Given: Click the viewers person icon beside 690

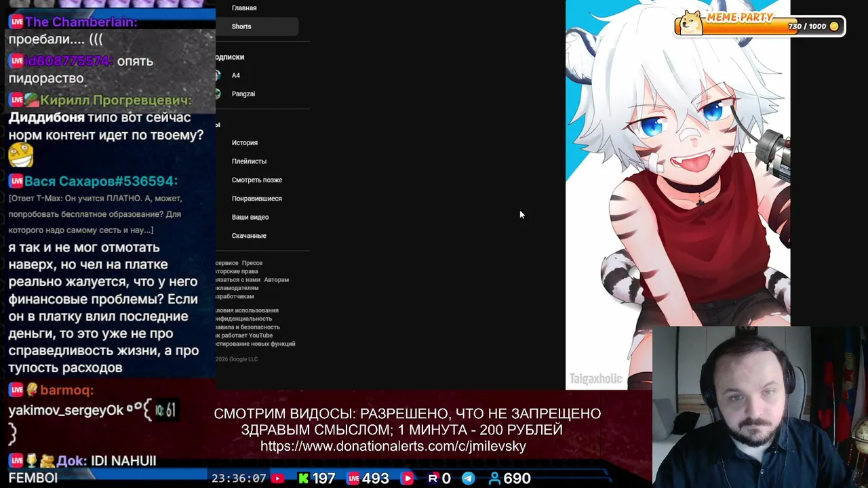Looking at the screenshot, I should coord(495,479).
